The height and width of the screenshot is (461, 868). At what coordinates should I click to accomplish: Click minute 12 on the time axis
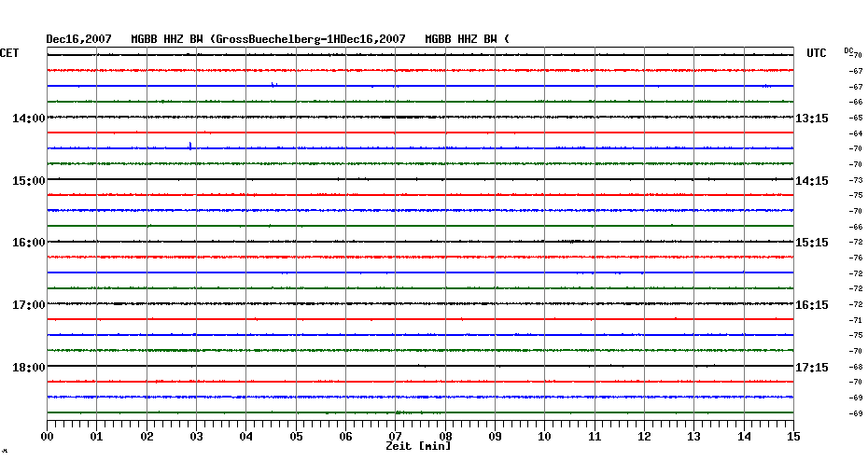click(644, 437)
